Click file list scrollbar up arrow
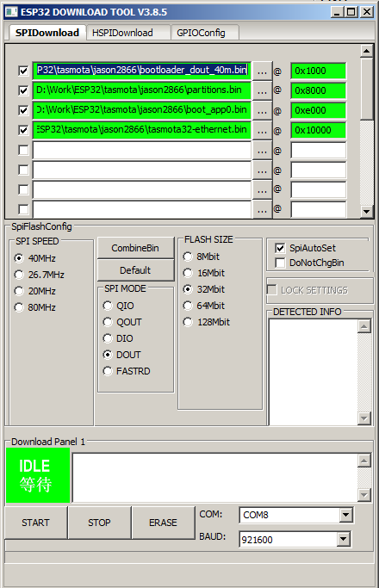379x588 pixels. [366, 50]
